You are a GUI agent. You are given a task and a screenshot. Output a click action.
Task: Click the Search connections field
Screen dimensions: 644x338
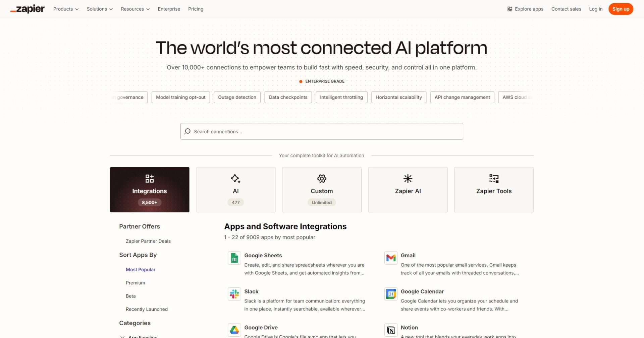(x=321, y=131)
